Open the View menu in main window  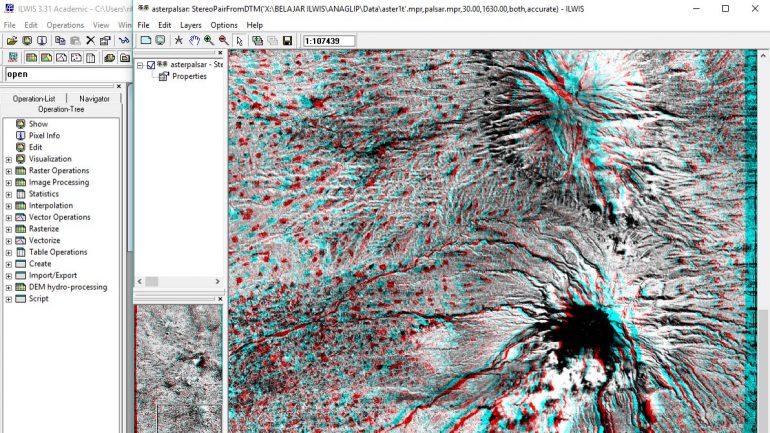pos(101,25)
